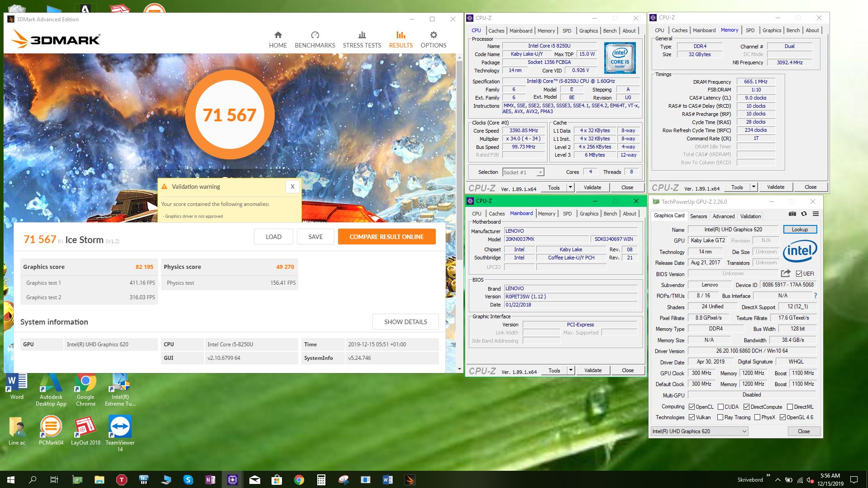Screen dimensions: 868x488
Task: Open the notification center icon
Action: point(854,479)
